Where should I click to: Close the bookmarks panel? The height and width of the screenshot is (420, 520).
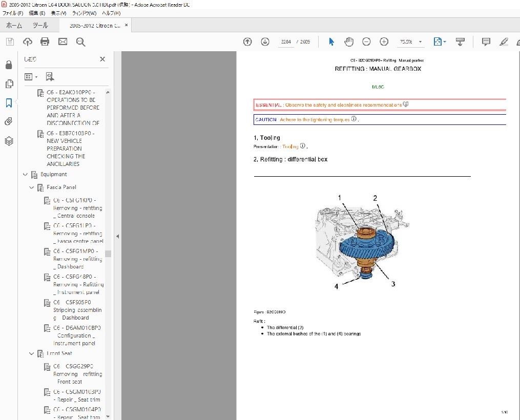[x=102, y=59]
